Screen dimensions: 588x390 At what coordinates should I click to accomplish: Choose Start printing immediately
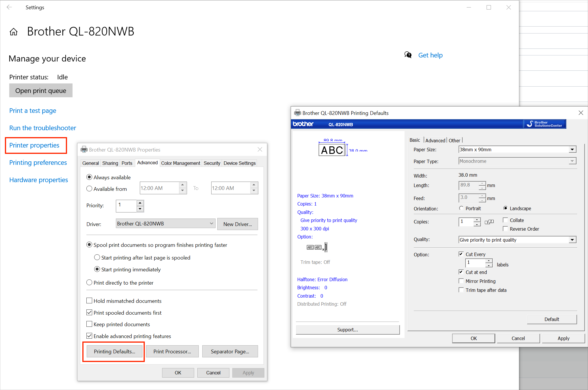[x=97, y=269]
